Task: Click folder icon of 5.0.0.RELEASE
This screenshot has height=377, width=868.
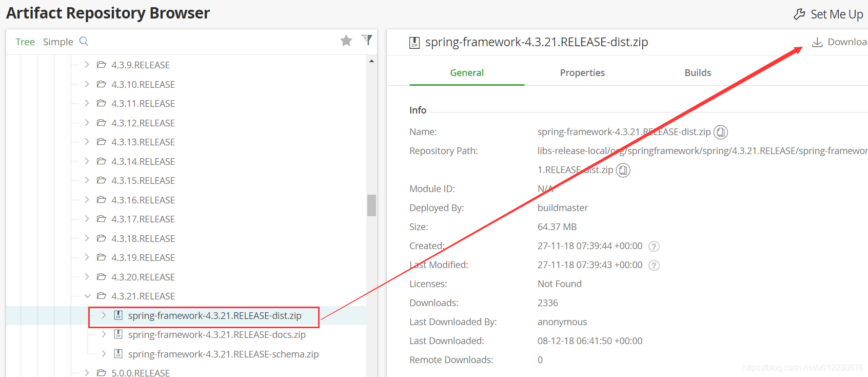Action: [x=102, y=372]
